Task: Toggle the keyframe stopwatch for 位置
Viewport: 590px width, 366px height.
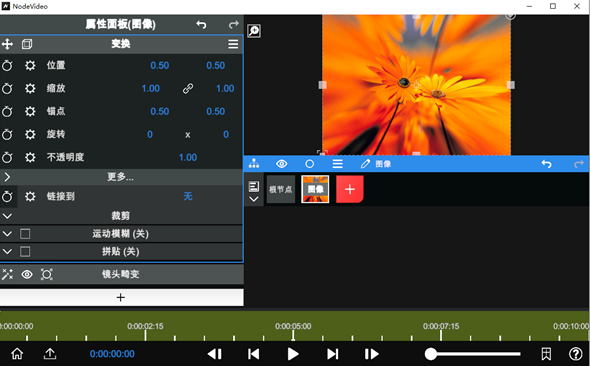Action: (x=7, y=65)
